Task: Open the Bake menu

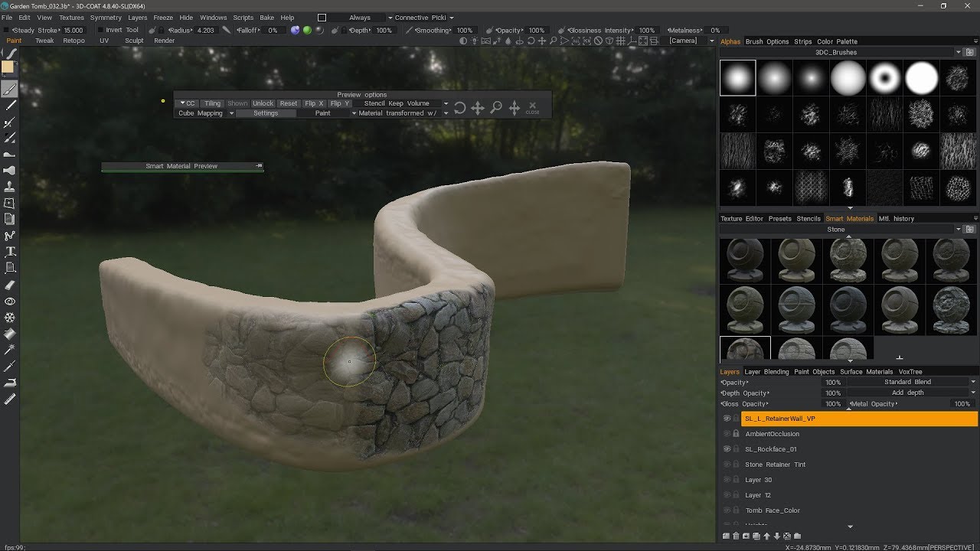Action: [266, 18]
